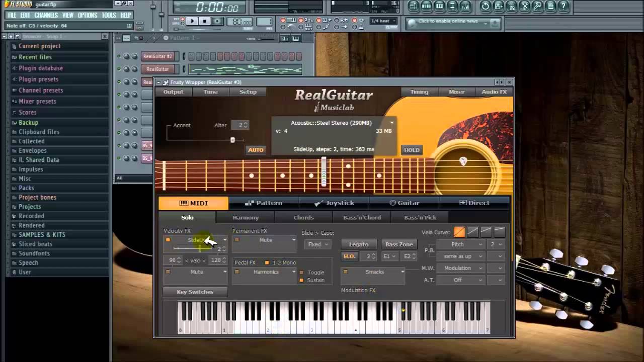Enable the Sustain pedal option
The height and width of the screenshot is (362, 644).
[301, 280]
